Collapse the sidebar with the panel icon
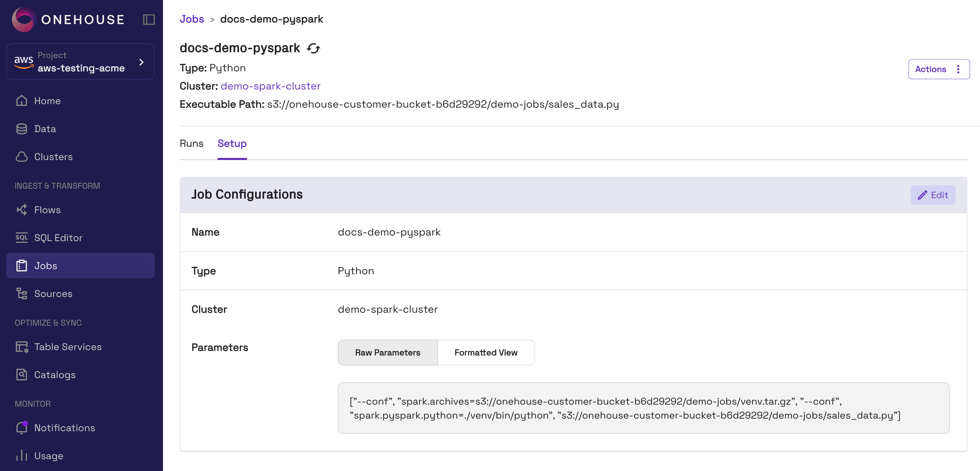 [x=149, y=19]
